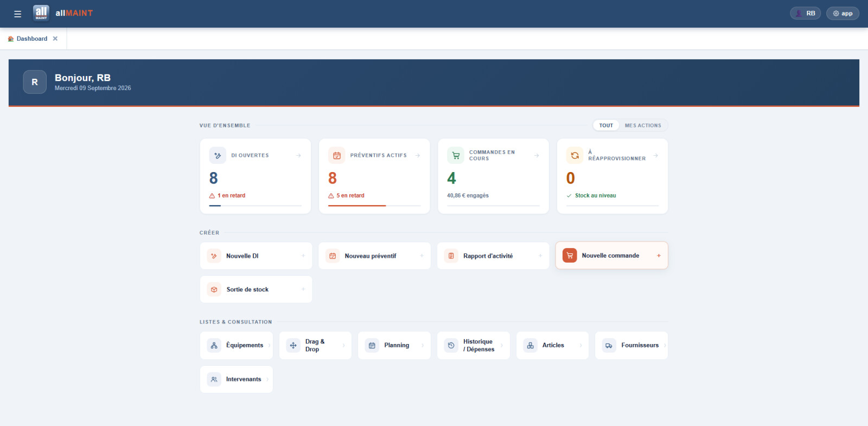Screen dimensions: 868x426
Task: Click the R avatar in the greeting banner
Action: (x=35, y=82)
